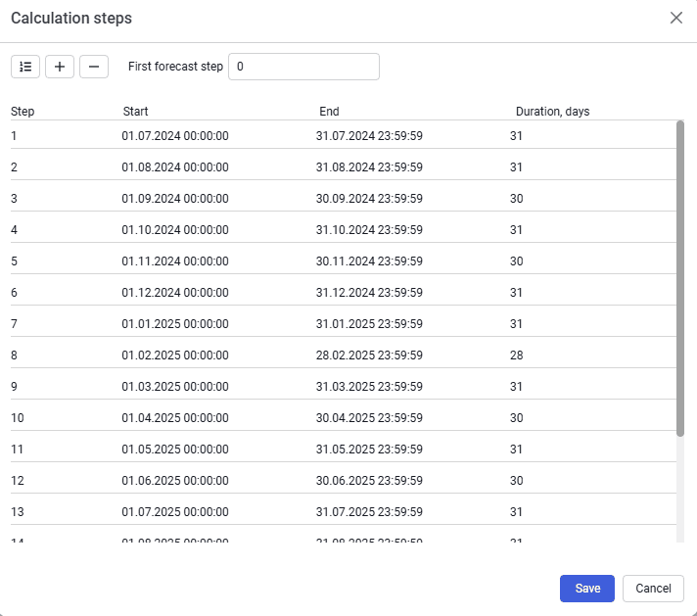Click the First forecast step label
Image resolution: width=697 pixels, height=616 pixels.
click(x=175, y=67)
